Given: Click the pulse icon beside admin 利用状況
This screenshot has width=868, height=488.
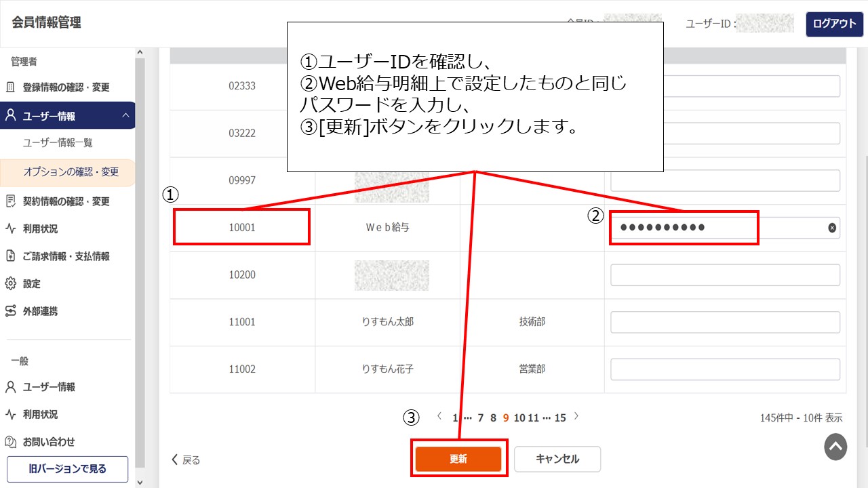Looking at the screenshot, I should (x=10, y=229).
